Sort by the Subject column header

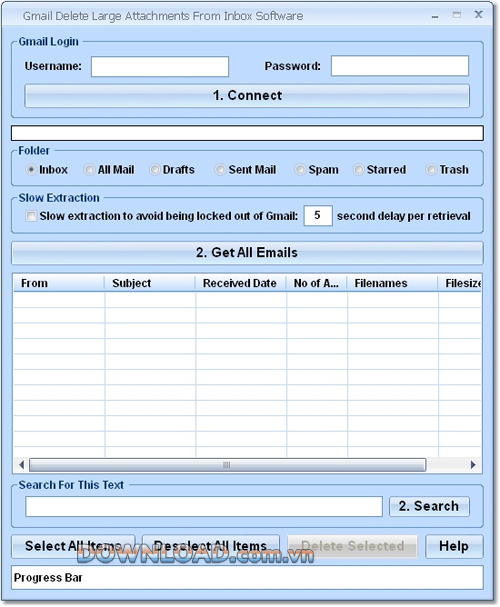point(149,283)
